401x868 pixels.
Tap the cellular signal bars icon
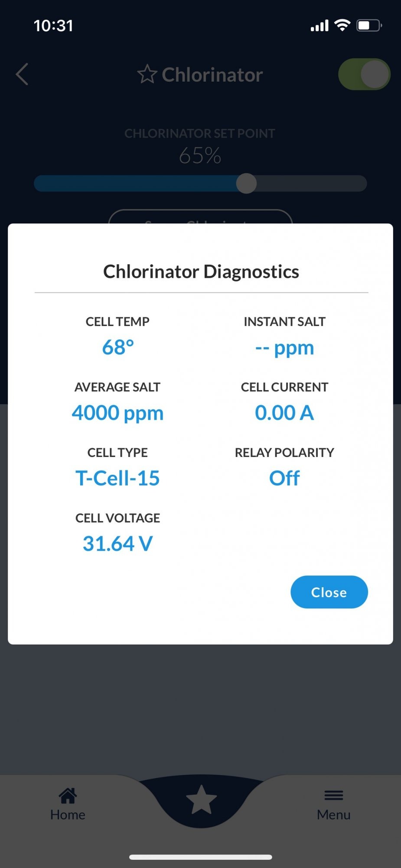pos(319,26)
